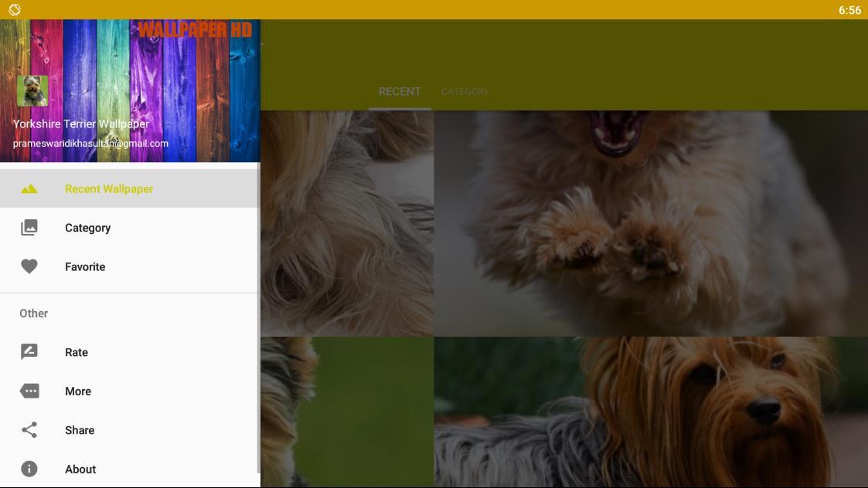Click the Recent Wallpaper mountain icon

tap(29, 189)
